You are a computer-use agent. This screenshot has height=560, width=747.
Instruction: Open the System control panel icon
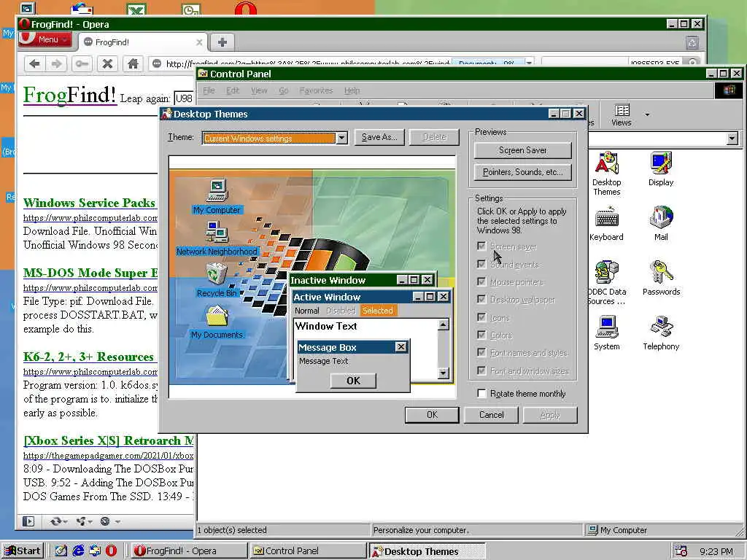[x=606, y=332]
